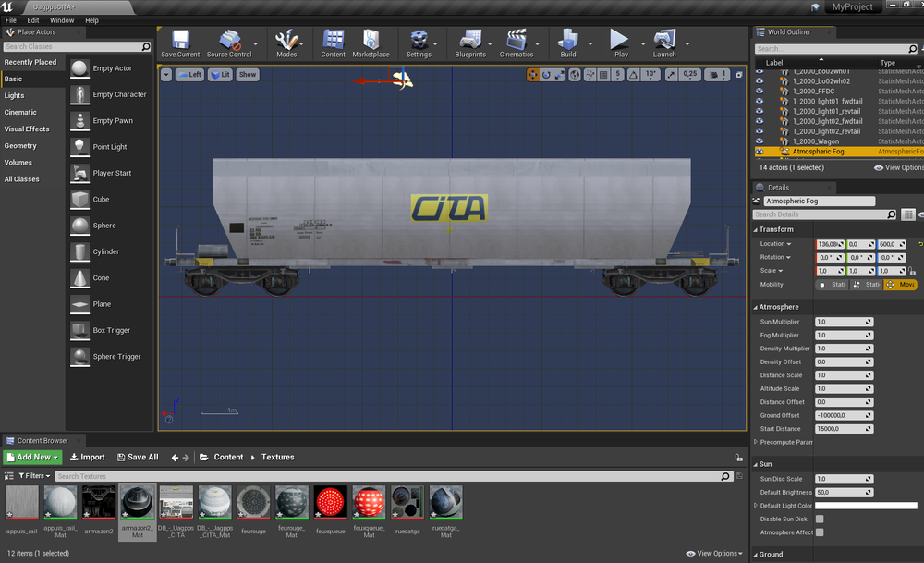Image resolution: width=924 pixels, height=563 pixels.
Task: Collapse the Sun section
Action: 756,465
